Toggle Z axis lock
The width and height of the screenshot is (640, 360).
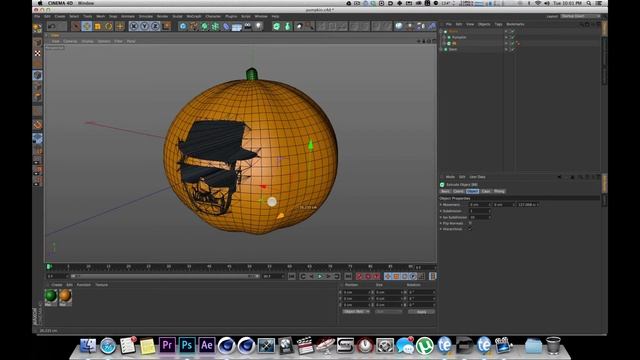click(x=155, y=26)
